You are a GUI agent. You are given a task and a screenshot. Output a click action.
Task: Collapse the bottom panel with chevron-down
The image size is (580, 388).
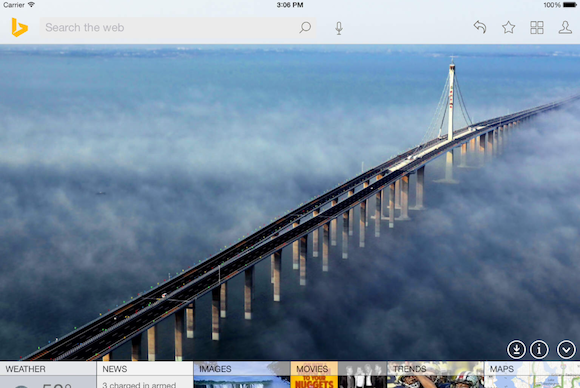coord(566,349)
